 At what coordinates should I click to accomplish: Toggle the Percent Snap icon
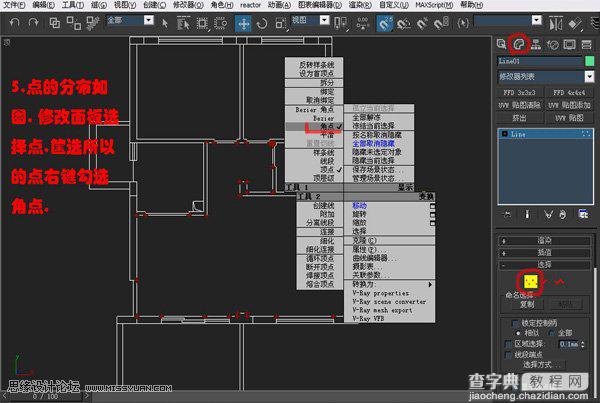click(422, 24)
